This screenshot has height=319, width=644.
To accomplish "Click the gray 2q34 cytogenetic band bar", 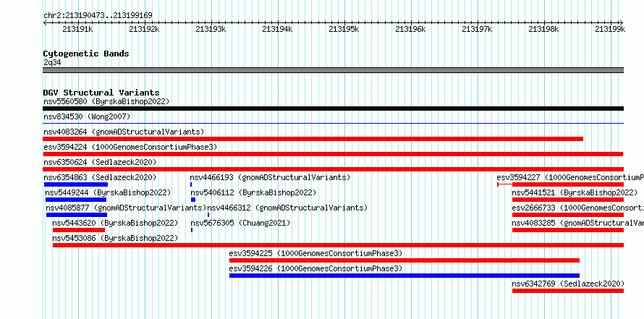I will (x=333, y=70).
